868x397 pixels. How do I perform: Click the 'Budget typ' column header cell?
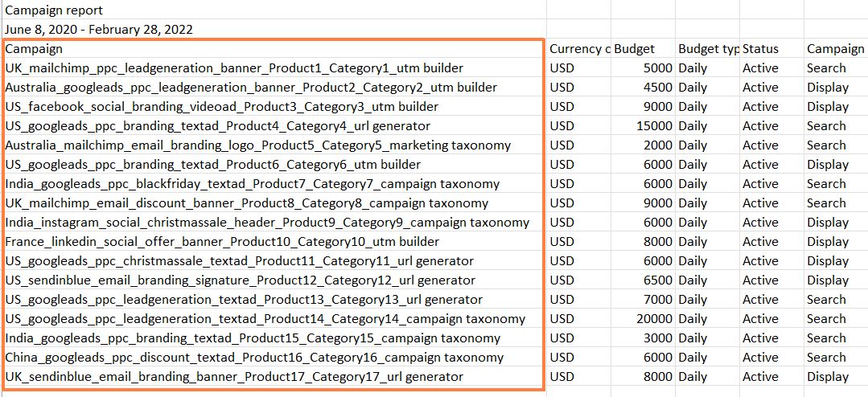(709, 49)
